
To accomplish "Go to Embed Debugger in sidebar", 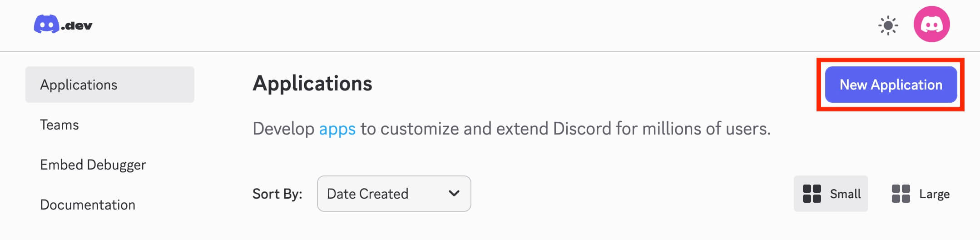I will pos(93,165).
